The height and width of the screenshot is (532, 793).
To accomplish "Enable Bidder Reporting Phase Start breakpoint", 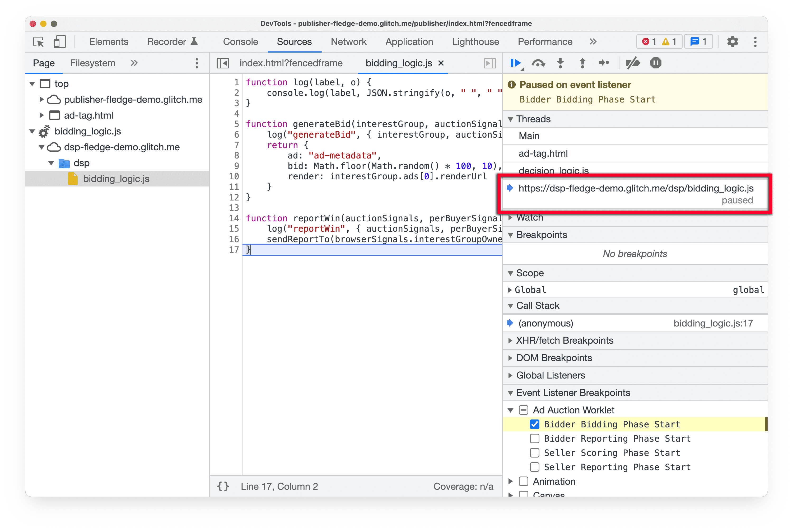I will [x=534, y=438].
